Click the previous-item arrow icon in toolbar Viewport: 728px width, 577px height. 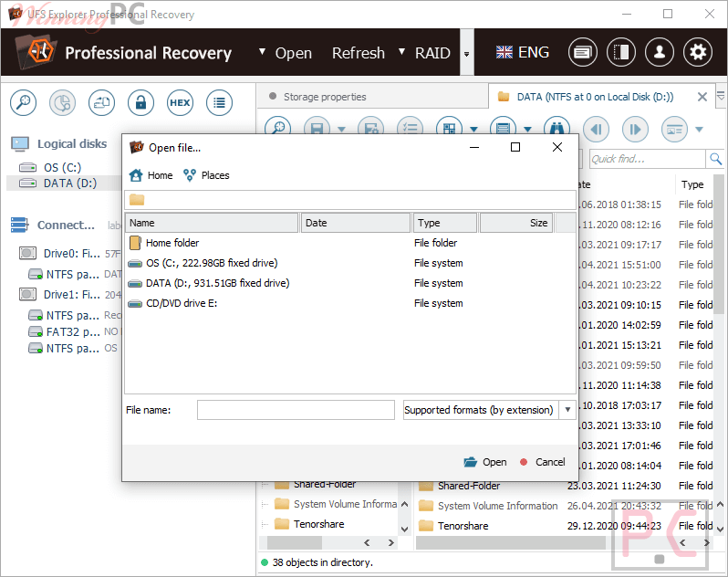(596, 129)
